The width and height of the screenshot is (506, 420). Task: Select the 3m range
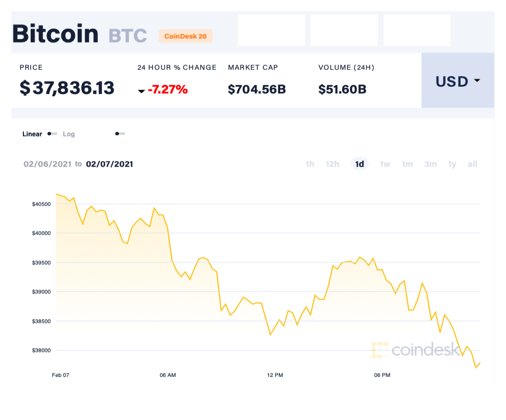(430, 164)
